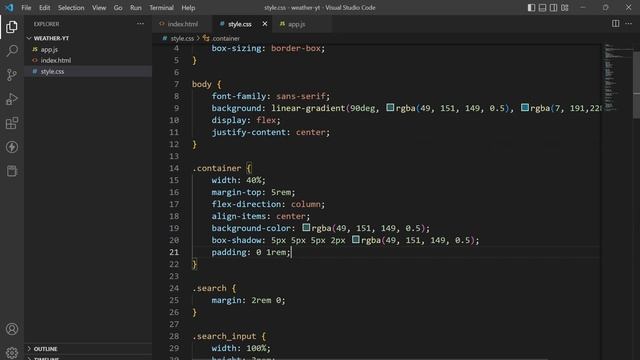Open the File menu
This screenshot has width=640, height=360.
point(26,7)
